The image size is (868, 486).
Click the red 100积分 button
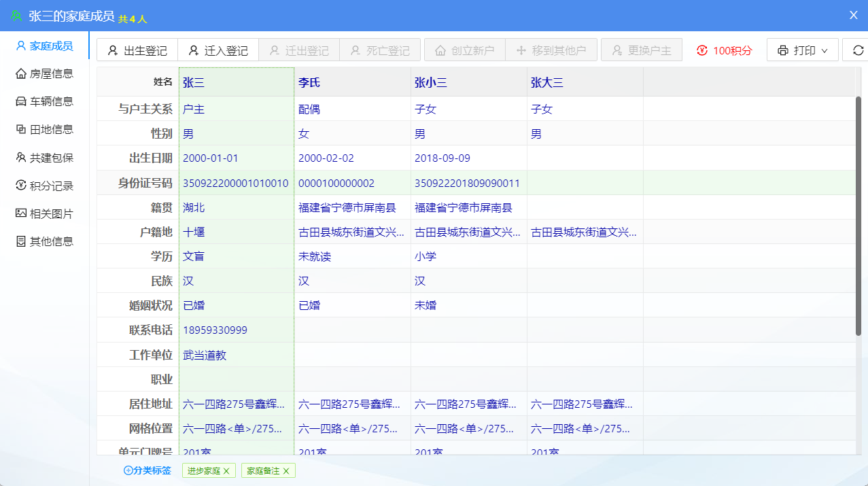tap(725, 50)
